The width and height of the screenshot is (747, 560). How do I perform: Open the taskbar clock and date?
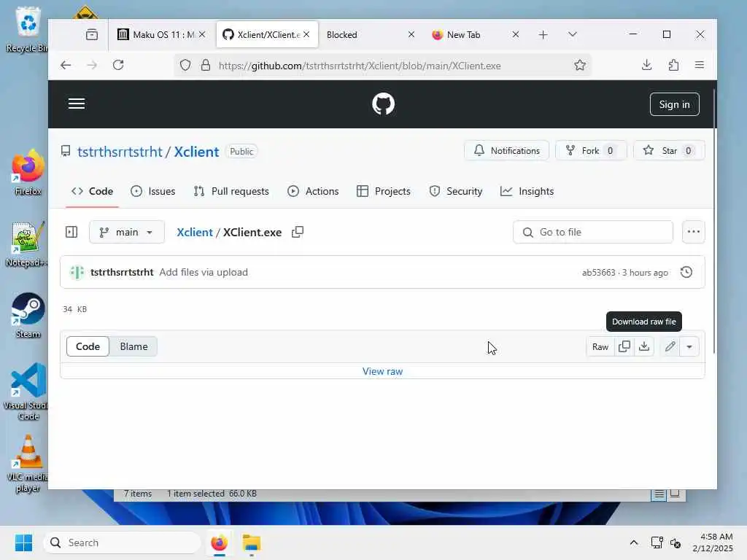click(713, 542)
